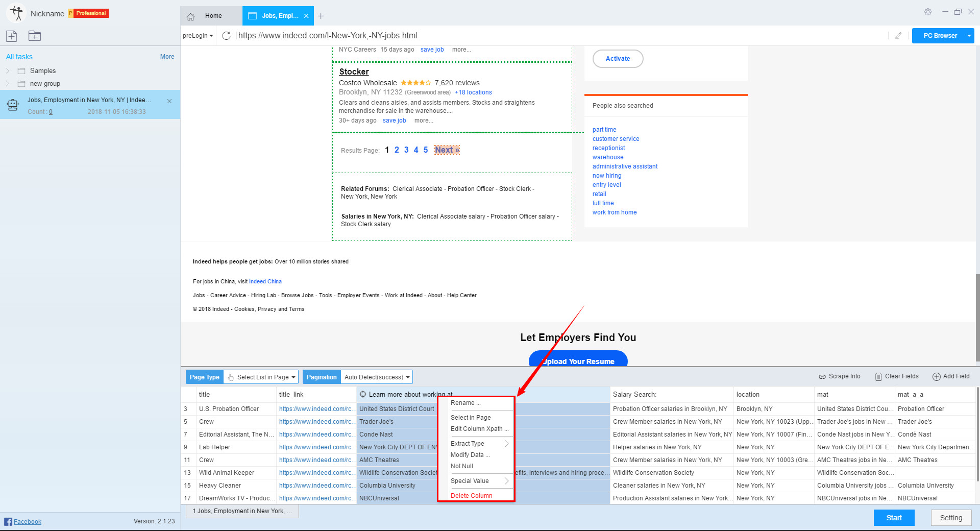Viewport: 980px width, 531px height.
Task: Close the Jobs, Empl... browser tab
Action: [306, 16]
